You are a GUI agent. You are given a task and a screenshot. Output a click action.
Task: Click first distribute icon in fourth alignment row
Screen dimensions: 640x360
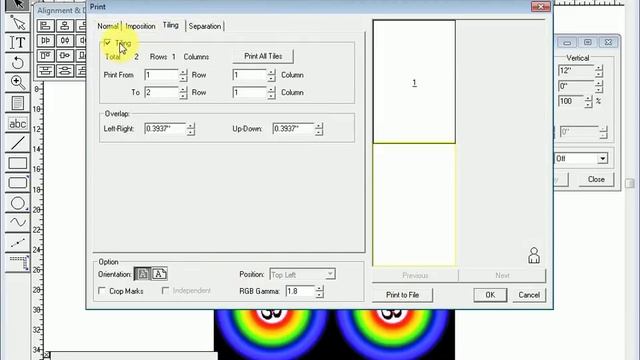tap(46, 71)
